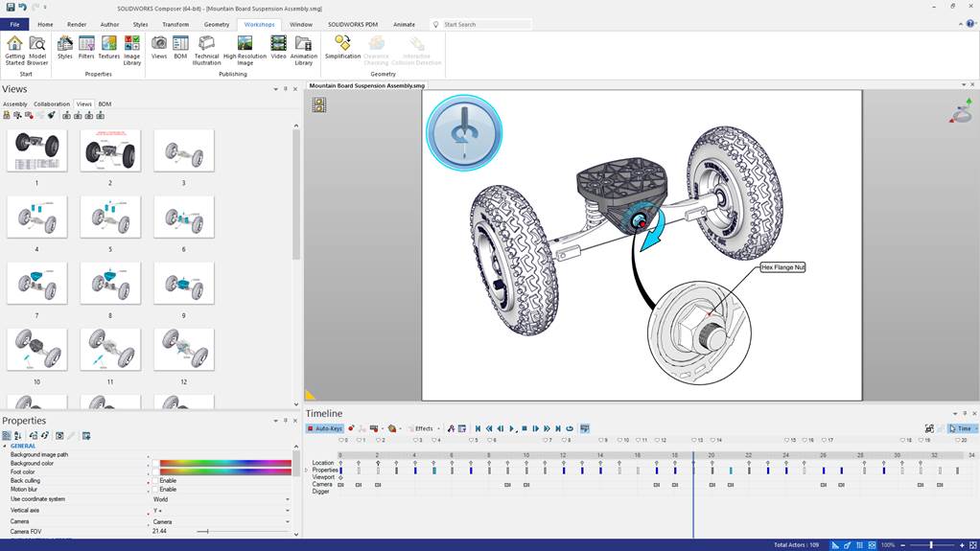The height and width of the screenshot is (551, 980).
Task: Switch to the Transform ribbon tab
Action: coord(175,24)
